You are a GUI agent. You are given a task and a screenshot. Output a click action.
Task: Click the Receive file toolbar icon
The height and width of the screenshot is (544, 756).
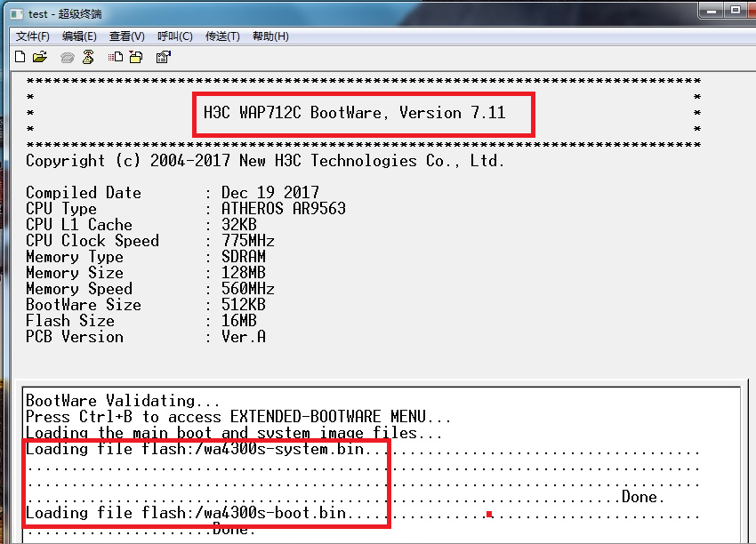pyautogui.click(x=136, y=57)
